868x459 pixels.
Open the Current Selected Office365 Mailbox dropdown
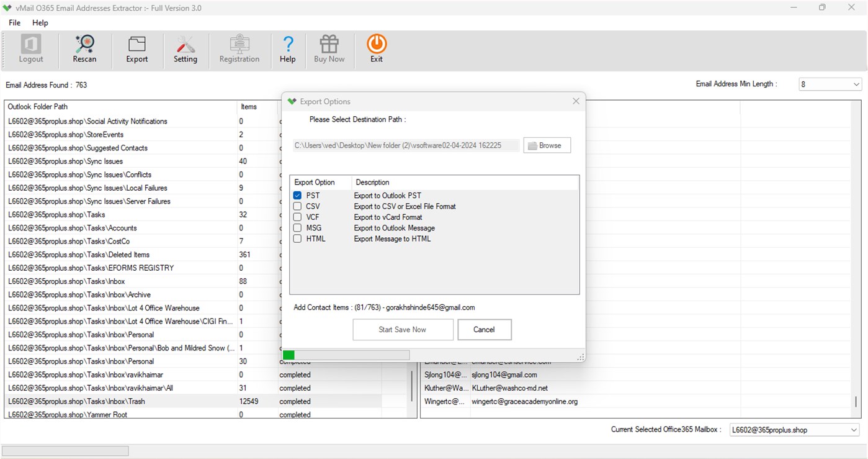[x=794, y=429]
